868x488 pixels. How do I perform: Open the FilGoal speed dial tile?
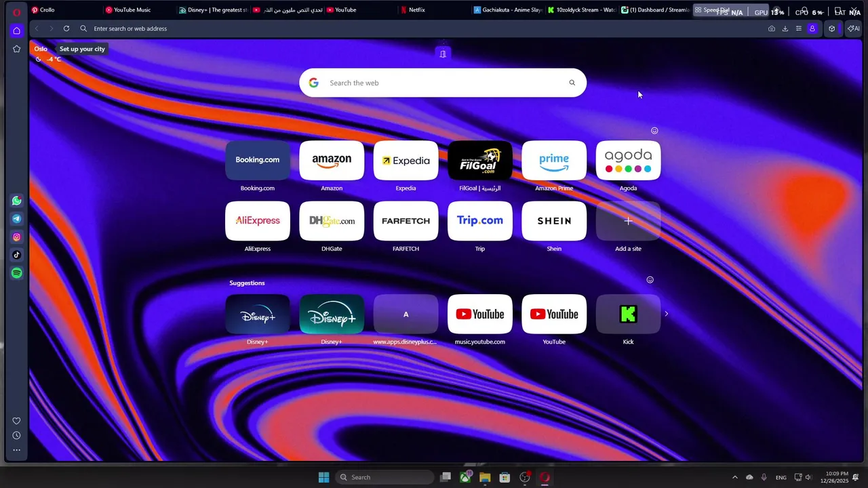click(x=480, y=161)
